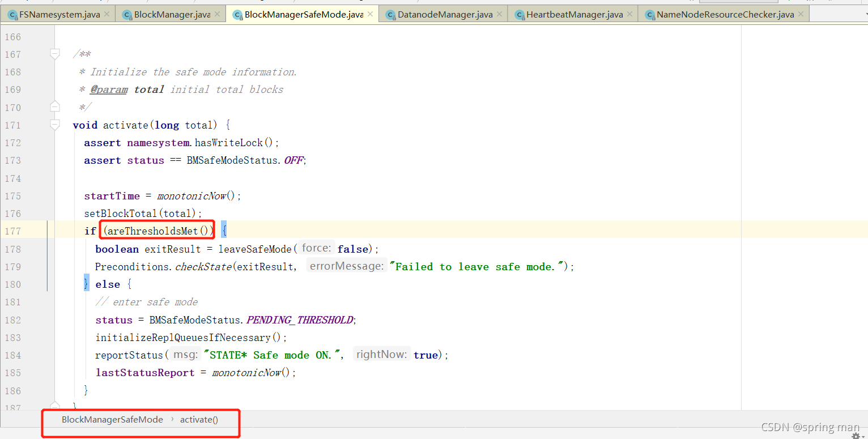The width and height of the screenshot is (868, 439).
Task: Click the PENDING_THRESHOLD constant
Action: tap(300, 320)
